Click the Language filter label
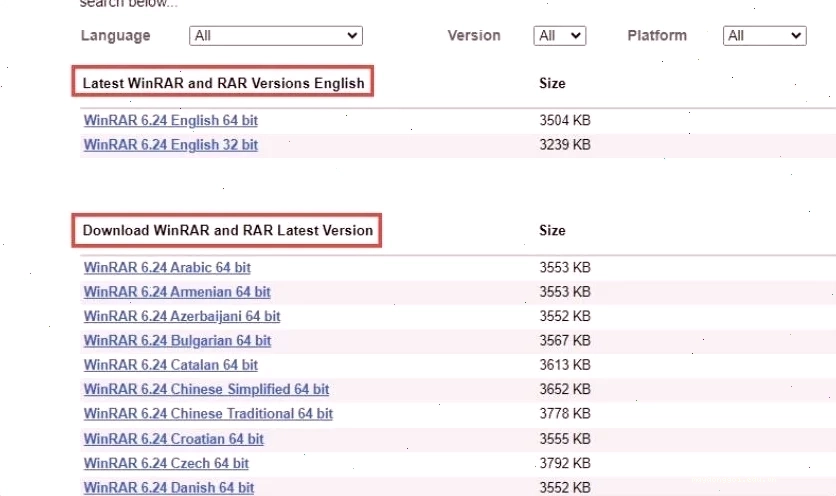The width and height of the screenshot is (836, 496). [x=116, y=36]
